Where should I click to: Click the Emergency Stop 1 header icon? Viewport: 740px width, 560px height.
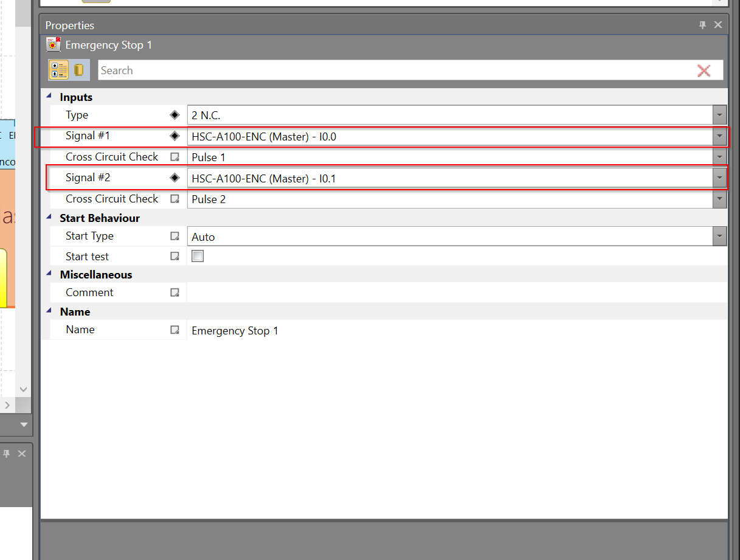tap(54, 45)
